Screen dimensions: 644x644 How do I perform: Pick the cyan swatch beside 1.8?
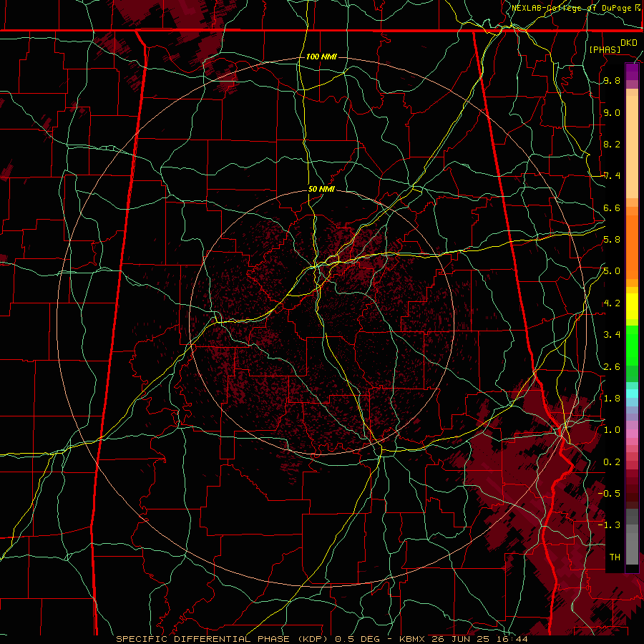coord(632,394)
